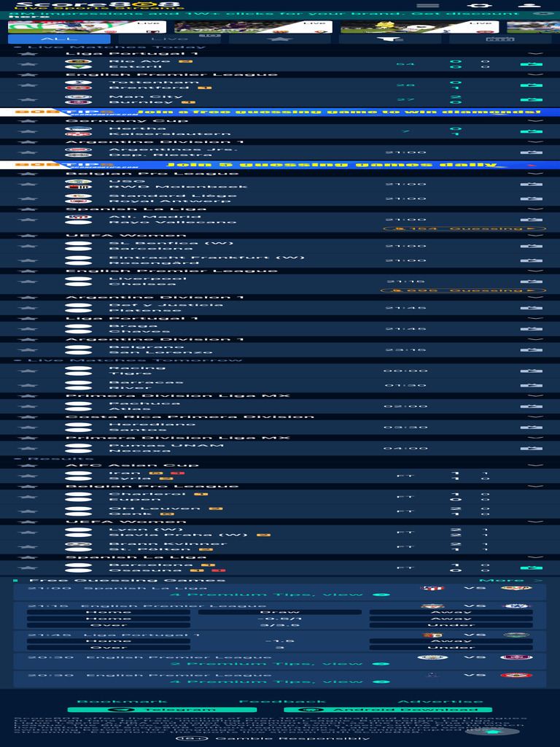Open the Telegram button in footer
The image size is (560, 747).
[162, 710]
